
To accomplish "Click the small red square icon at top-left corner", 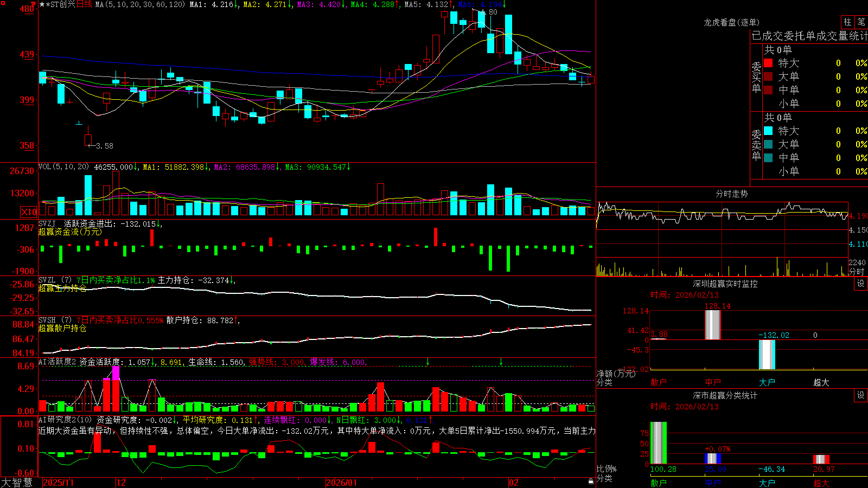I will pos(3,4).
